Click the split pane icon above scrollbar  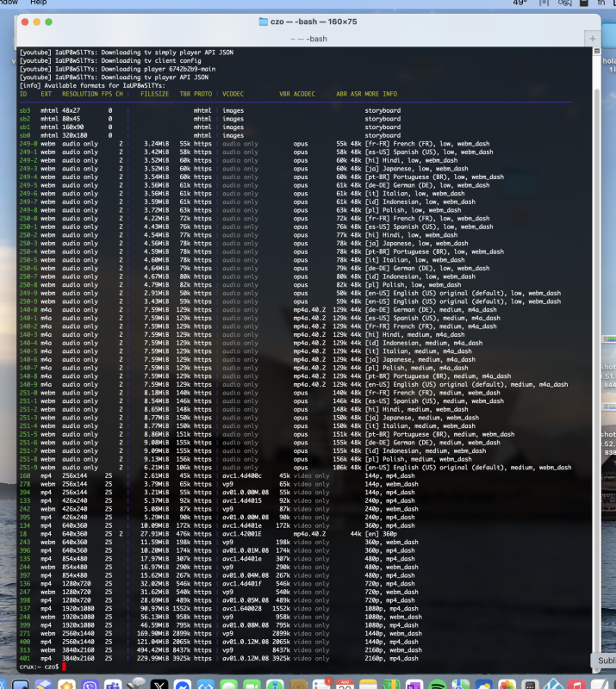(597, 51)
